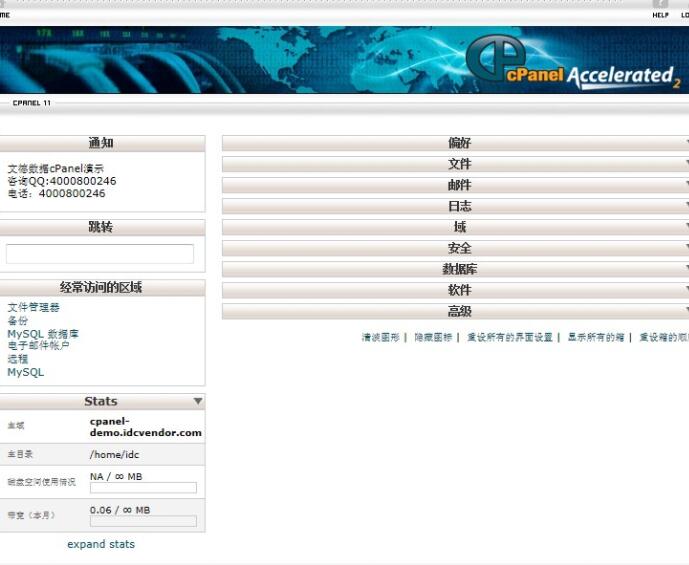Open the HELP link in top bar

pyautogui.click(x=660, y=15)
